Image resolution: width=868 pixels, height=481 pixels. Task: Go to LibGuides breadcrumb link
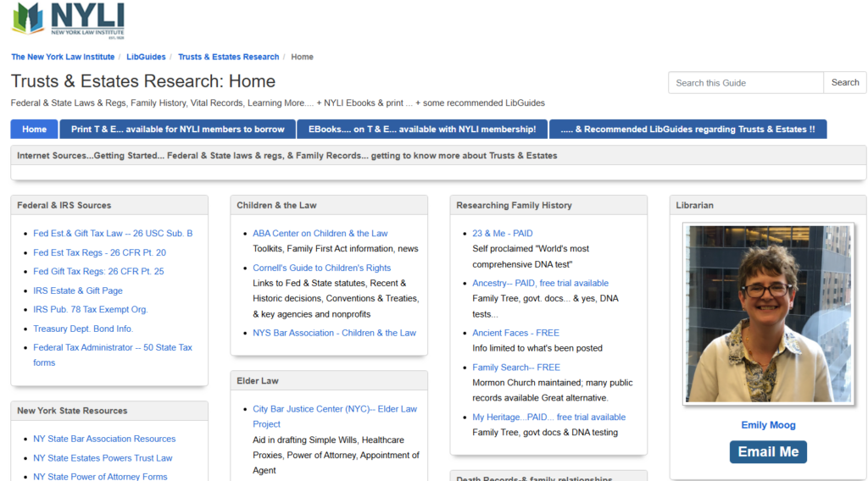[x=146, y=57]
